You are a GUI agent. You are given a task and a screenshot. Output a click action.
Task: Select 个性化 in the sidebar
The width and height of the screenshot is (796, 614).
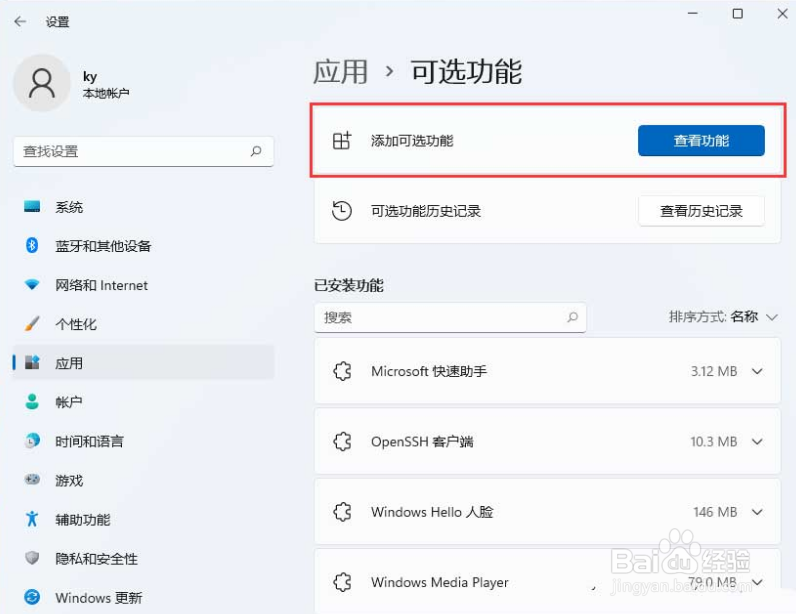tap(143, 324)
